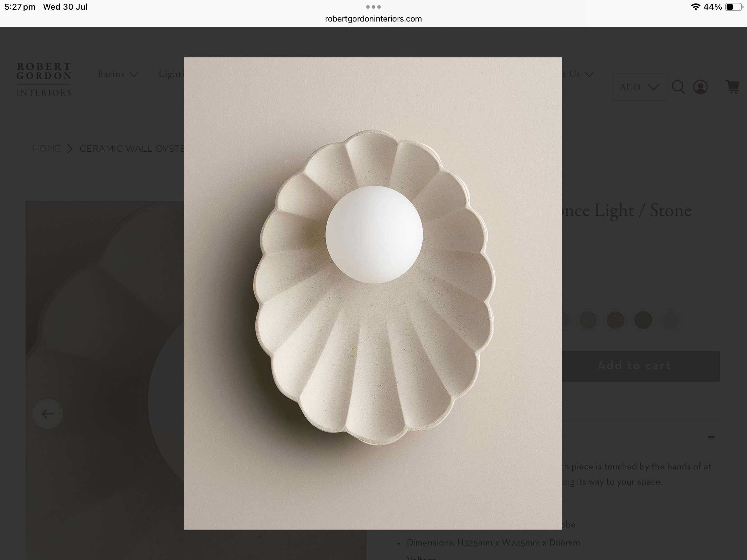
Task: Click the enlarged oyster sconce image
Action: (x=373, y=293)
